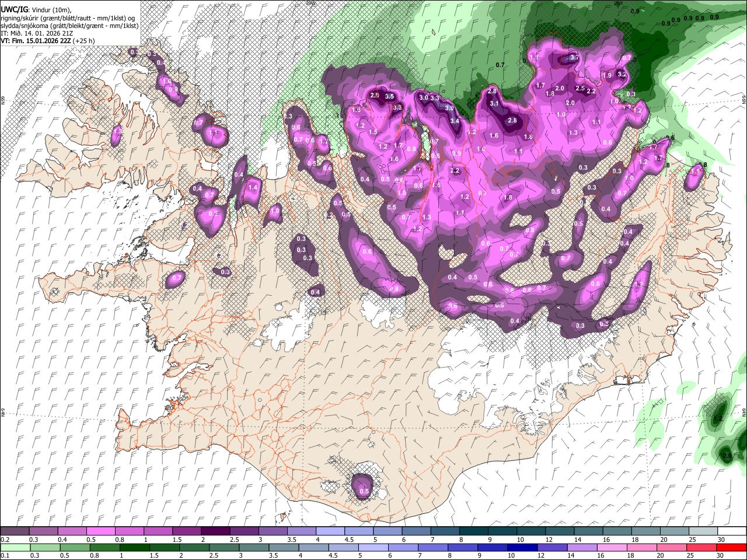Click the 3.7 snowfall value on the map
This screenshot has width=747, height=560.
coord(574,57)
